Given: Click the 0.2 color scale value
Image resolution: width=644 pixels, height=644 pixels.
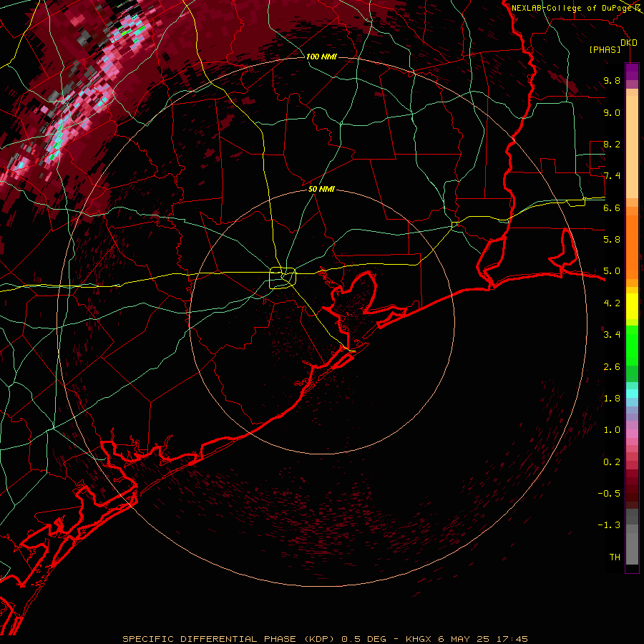Looking at the screenshot, I should [612, 462].
